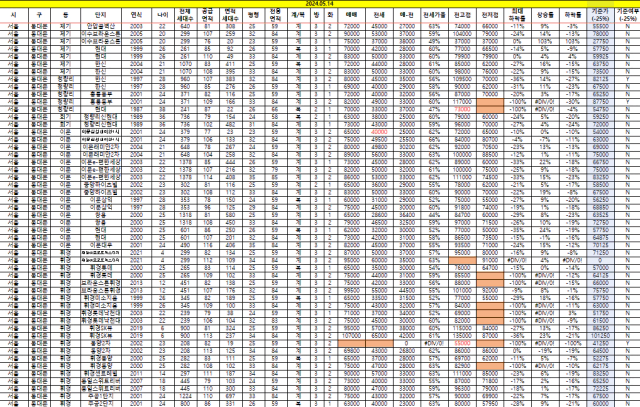Click the 2011 year cell
The image size is (640, 407).
(x=136, y=373)
